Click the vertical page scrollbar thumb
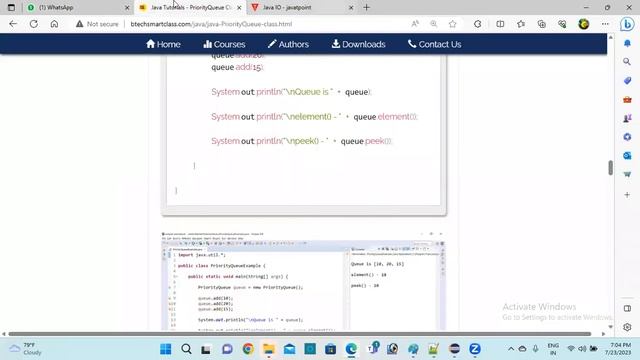This screenshot has height=360, width=640. coord(610,167)
